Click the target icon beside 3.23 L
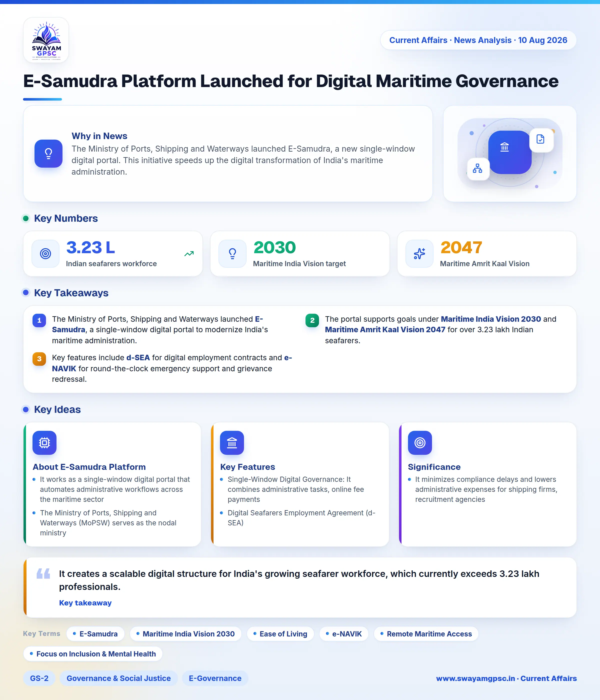Image resolution: width=600 pixels, height=700 pixels. (45, 254)
